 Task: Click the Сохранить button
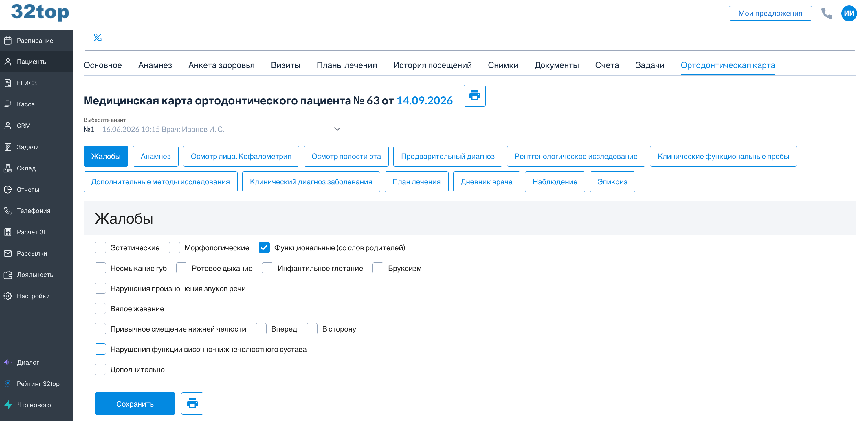pos(135,403)
